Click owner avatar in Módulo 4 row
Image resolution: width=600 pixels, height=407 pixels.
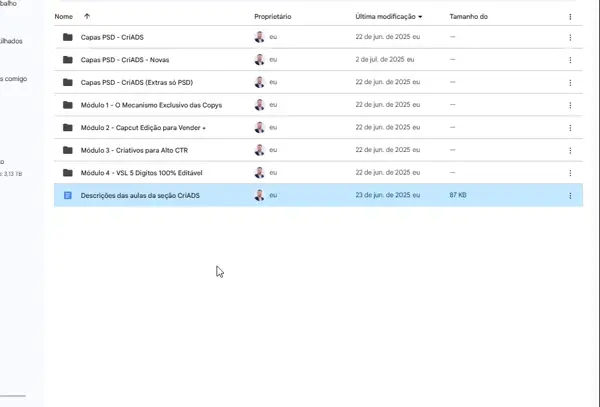tap(260, 172)
